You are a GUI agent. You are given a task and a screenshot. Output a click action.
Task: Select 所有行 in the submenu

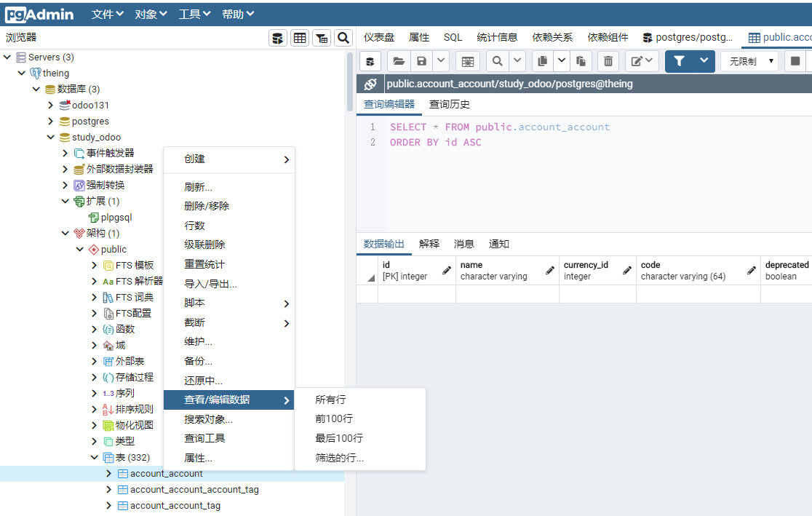point(360,400)
